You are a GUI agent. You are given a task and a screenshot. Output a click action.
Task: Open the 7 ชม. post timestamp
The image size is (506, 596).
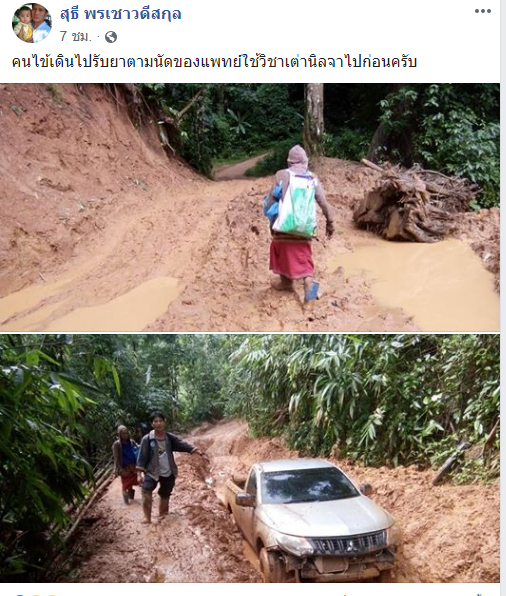pyautogui.click(x=76, y=37)
